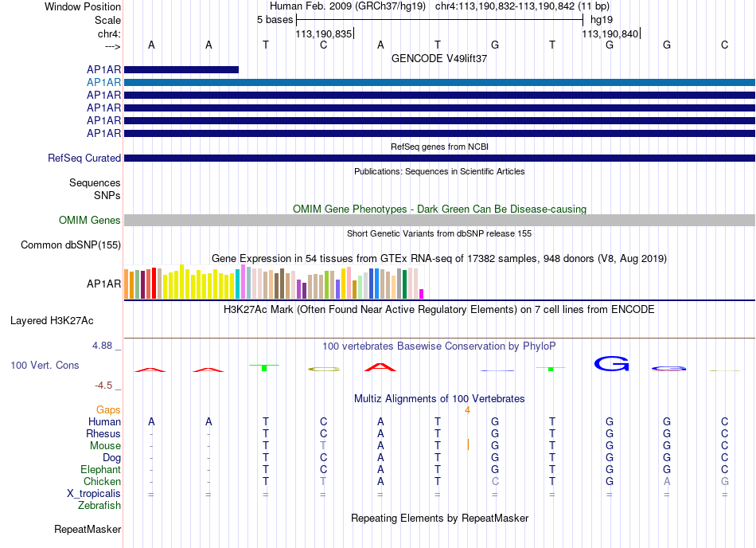Screen dimensions: 756x548
Task: Click the Human species label
Action: (x=104, y=422)
